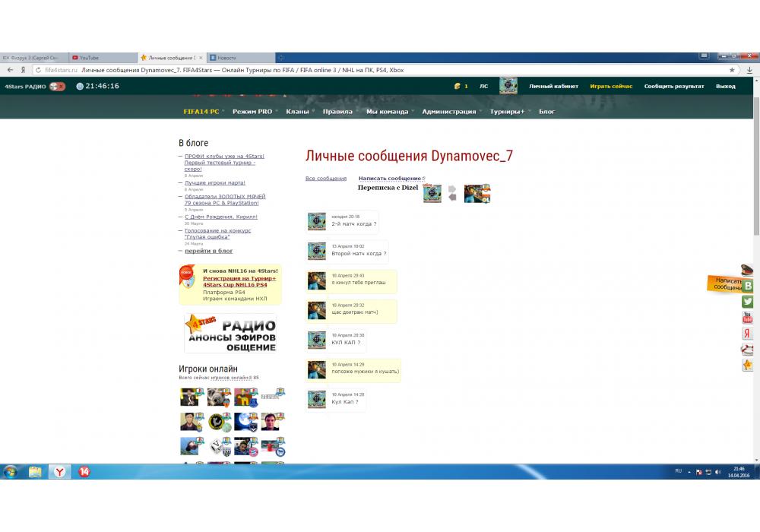This screenshot has height=532, width=760.
Task: Open blog post С Днём Рождения, Кирилл
Action: pyautogui.click(x=221, y=217)
